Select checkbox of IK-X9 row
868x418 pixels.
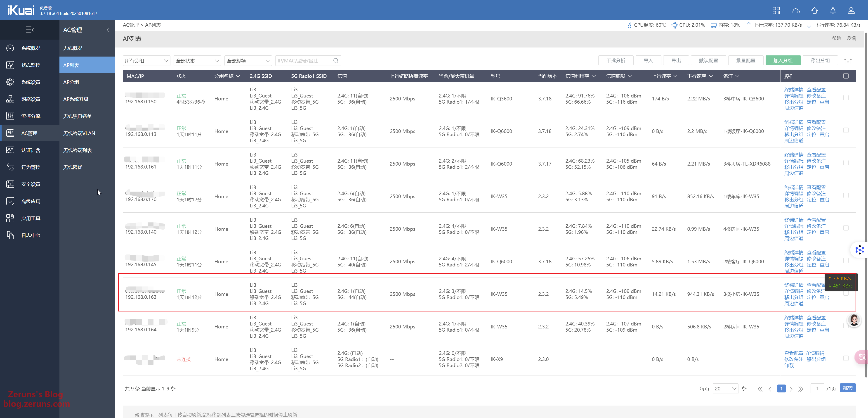tap(845, 358)
